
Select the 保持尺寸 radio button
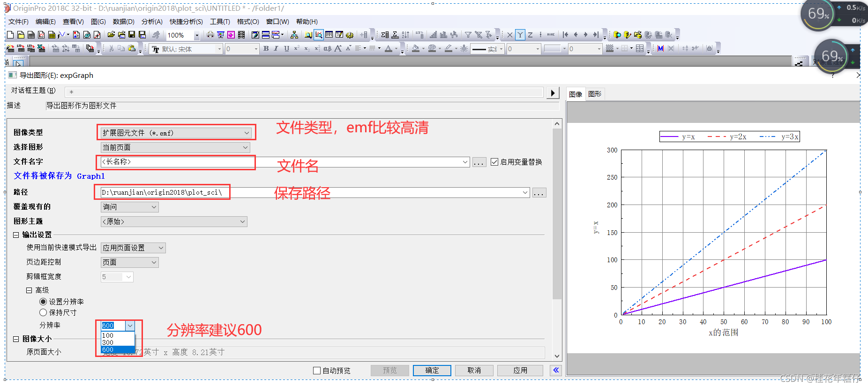pyautogui.click(x=43, y=312)
